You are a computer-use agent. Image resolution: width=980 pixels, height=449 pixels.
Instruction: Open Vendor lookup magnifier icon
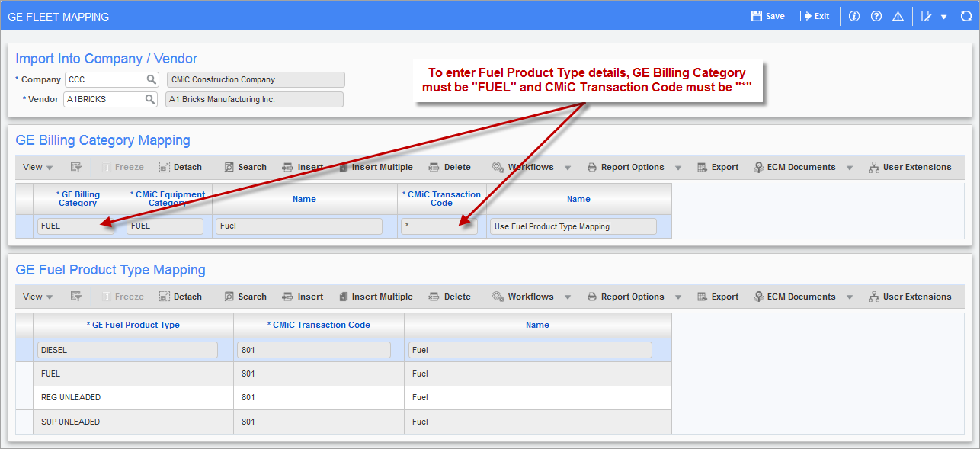(151, 99)
